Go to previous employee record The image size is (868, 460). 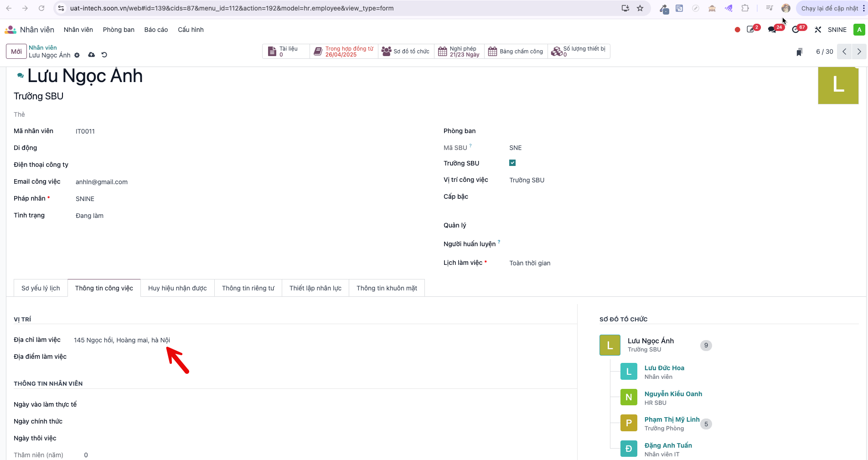pos(844,52)
